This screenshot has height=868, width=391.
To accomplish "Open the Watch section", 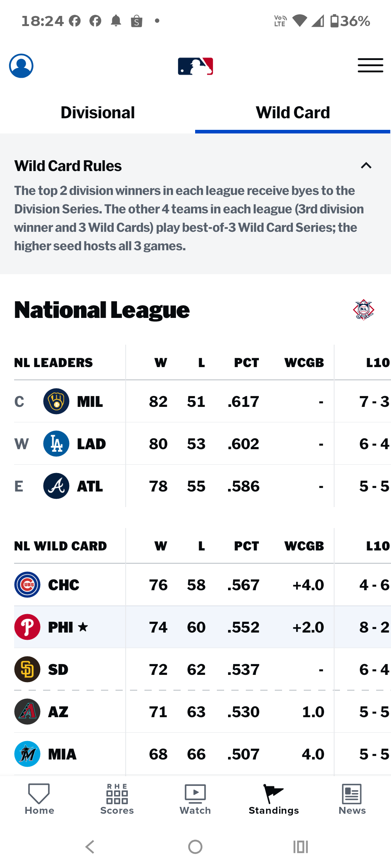I will click(x=195, y=799).
